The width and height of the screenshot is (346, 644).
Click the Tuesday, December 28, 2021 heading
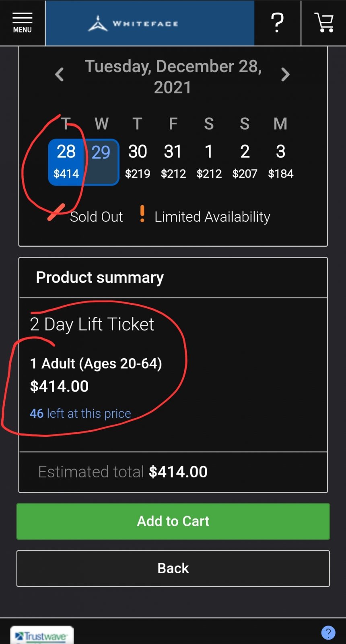173,76
